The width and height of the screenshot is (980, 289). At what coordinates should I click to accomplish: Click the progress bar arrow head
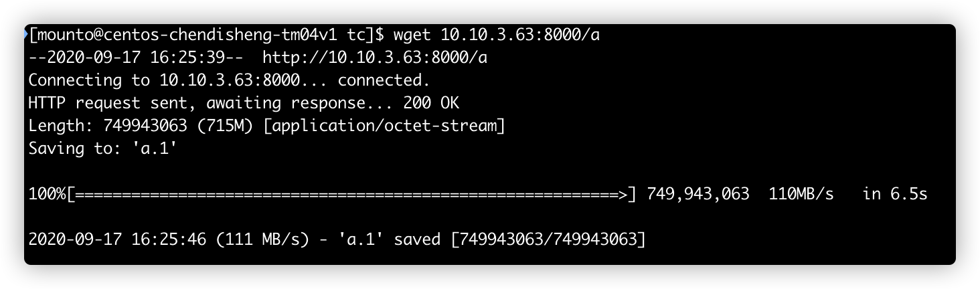[x=623, y=195]
